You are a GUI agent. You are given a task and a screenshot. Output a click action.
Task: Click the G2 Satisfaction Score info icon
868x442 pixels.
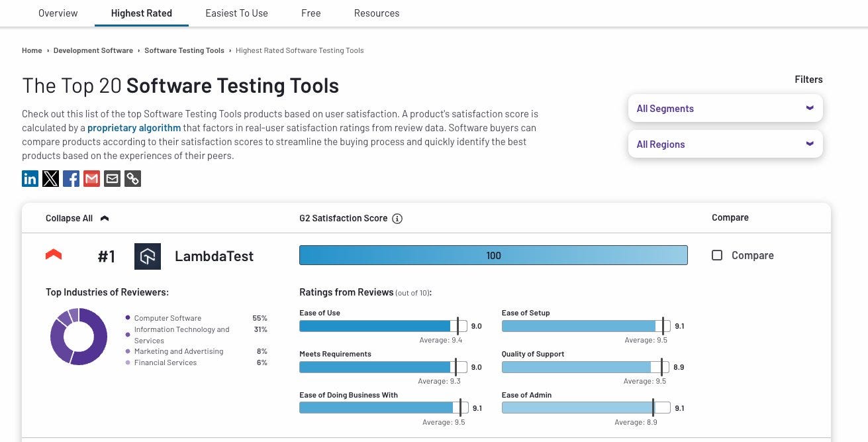point(397,219)
